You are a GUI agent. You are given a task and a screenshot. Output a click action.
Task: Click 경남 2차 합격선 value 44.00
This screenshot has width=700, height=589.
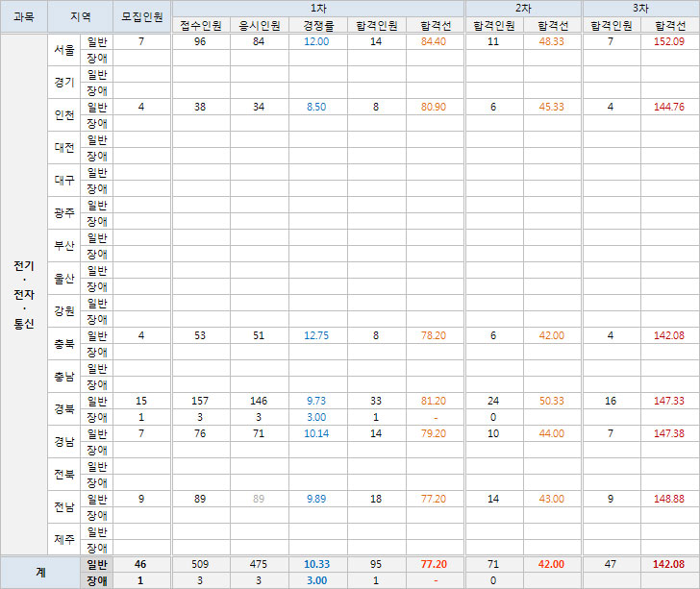[551, 433]
